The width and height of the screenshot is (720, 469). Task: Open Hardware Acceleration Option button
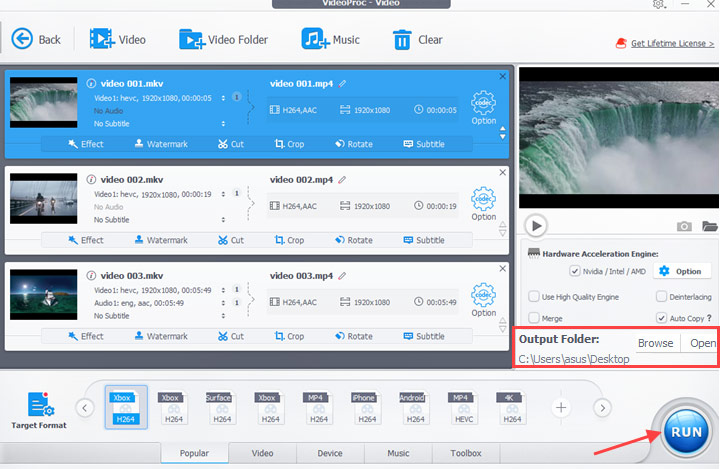682,271
